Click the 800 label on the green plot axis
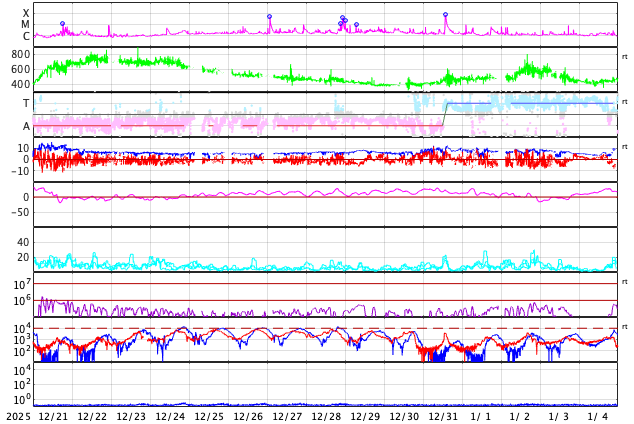The width and height of the screenshot is (634, 424). coord(21,54)
